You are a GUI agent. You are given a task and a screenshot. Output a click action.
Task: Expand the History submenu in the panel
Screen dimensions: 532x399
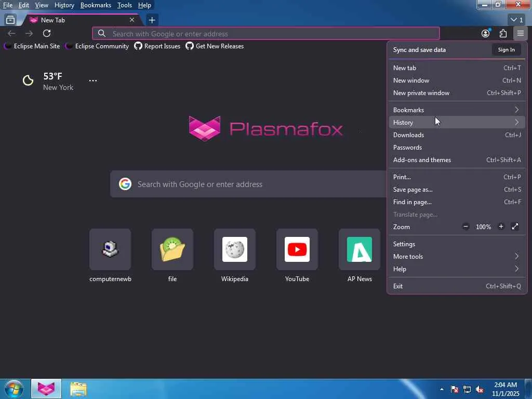coord(457,123)
